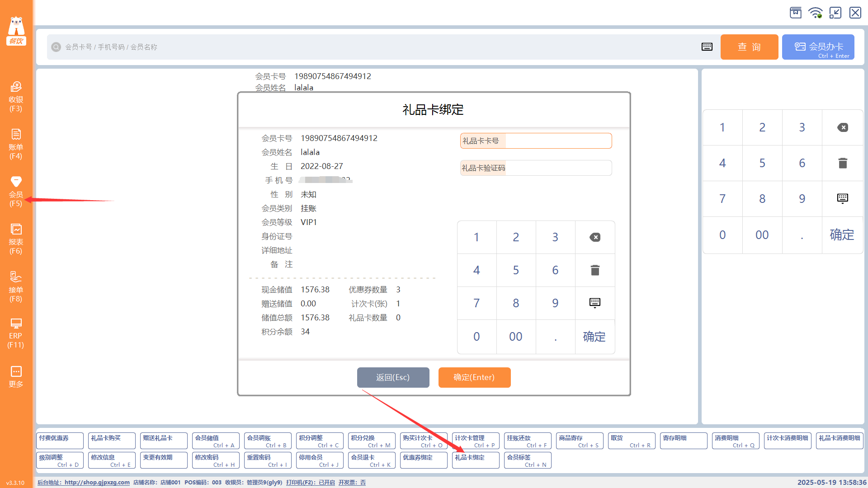Click keyboard icon on right side keypad
This screenshot has height=488, width=868.
point(842,199)
